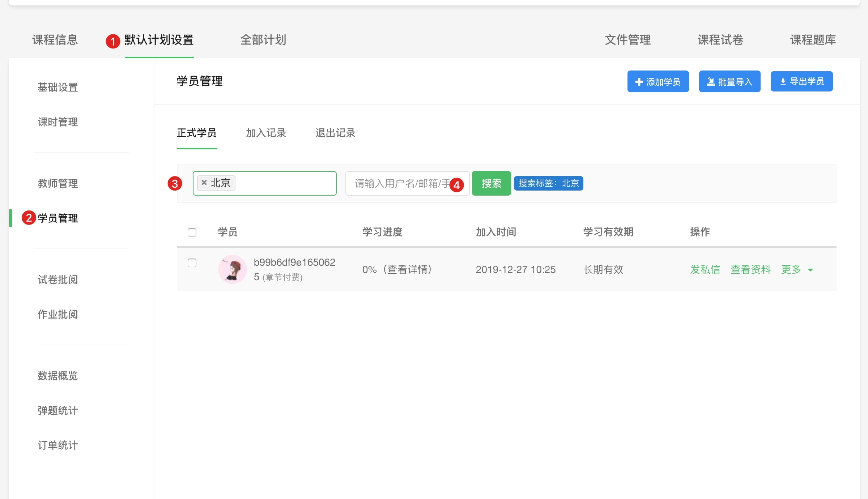Expand the 更多 dropdown arrow
The image size is (868, 499).
[x=810, y=270]
